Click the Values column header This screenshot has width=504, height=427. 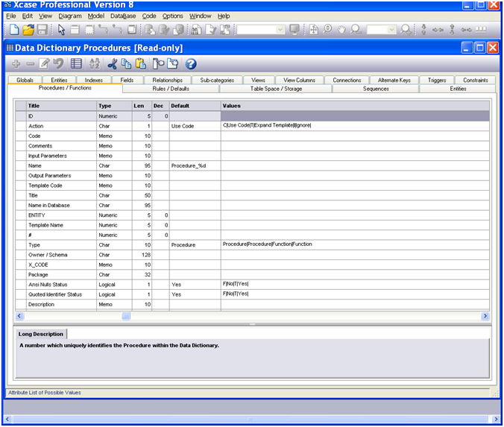(355, 106)
